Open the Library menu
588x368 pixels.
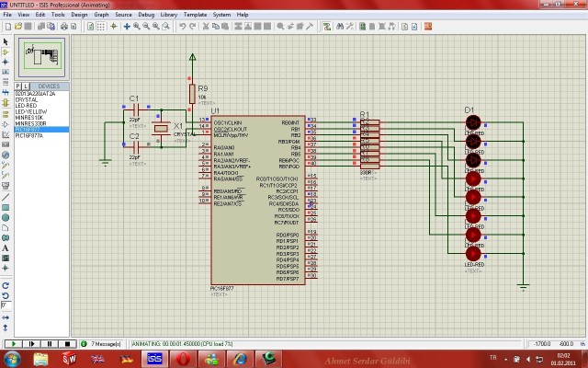[169, 15]
